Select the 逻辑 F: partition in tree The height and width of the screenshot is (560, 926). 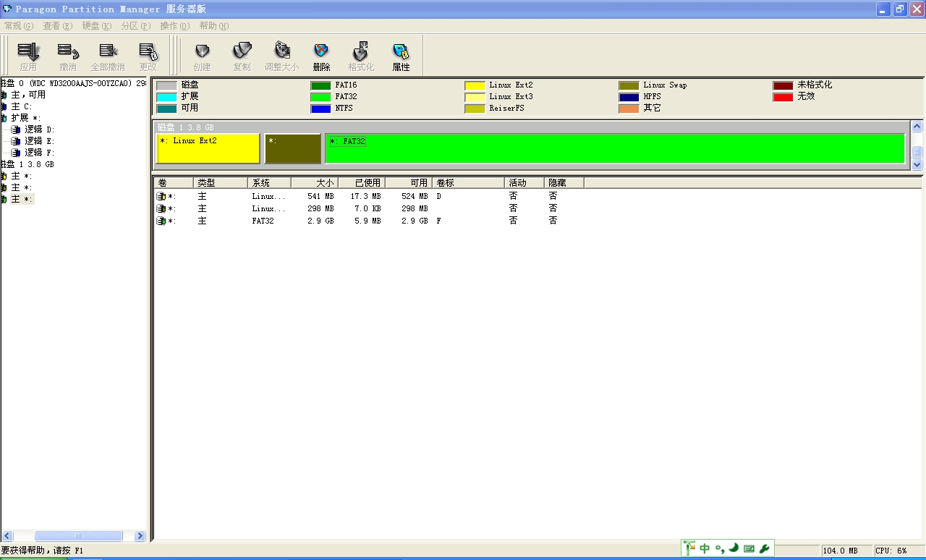click(40, 153)
